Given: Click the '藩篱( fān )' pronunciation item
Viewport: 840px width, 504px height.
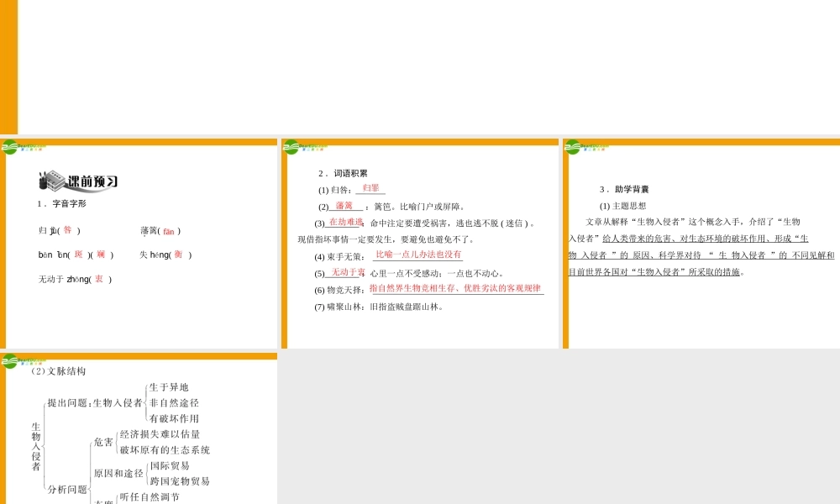Looking at the screenshot, I should point(160,231).
